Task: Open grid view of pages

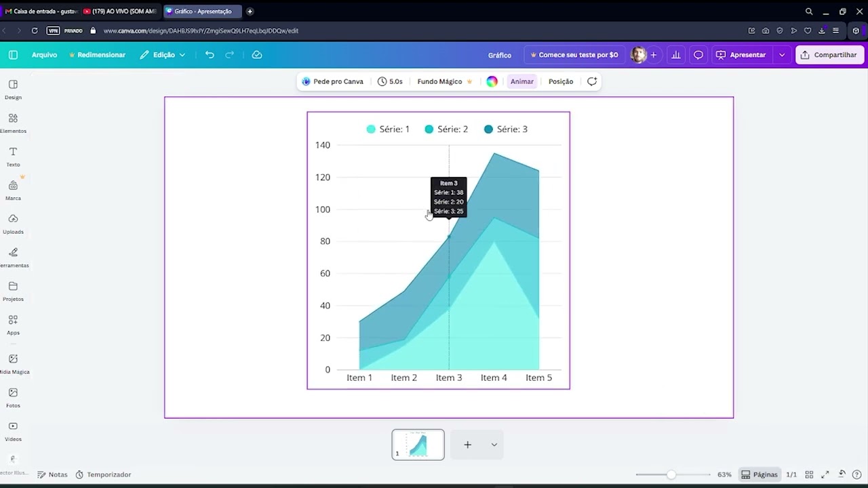Action: 809,474
